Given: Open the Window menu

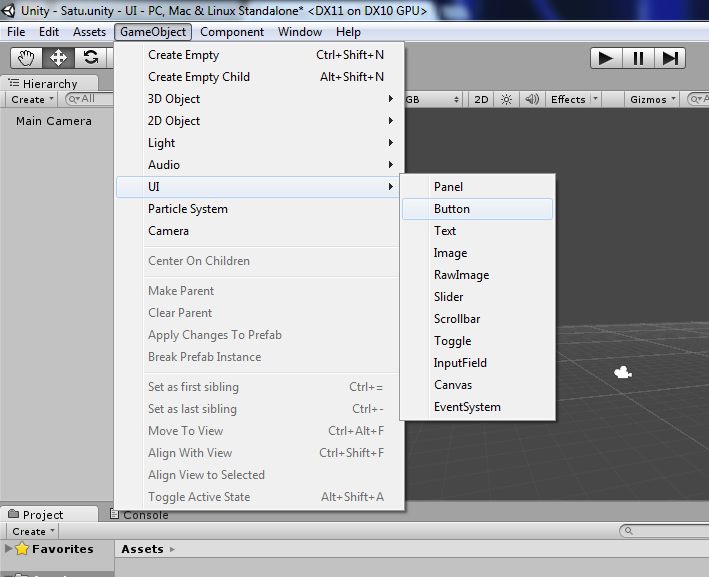Looking at the screenshot, I should (x=300, y=32).
